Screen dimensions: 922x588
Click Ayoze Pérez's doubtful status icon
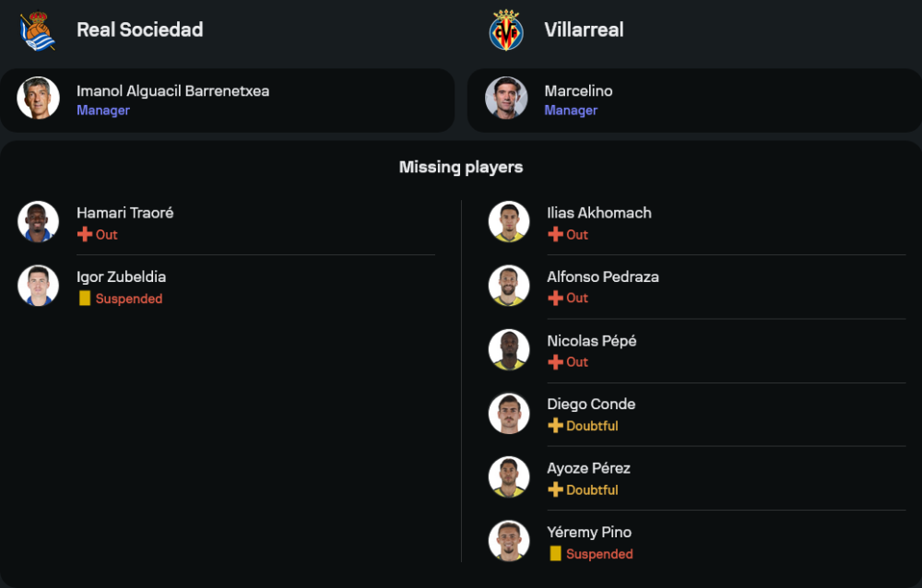pyautogui.click(x=555, y=489)
